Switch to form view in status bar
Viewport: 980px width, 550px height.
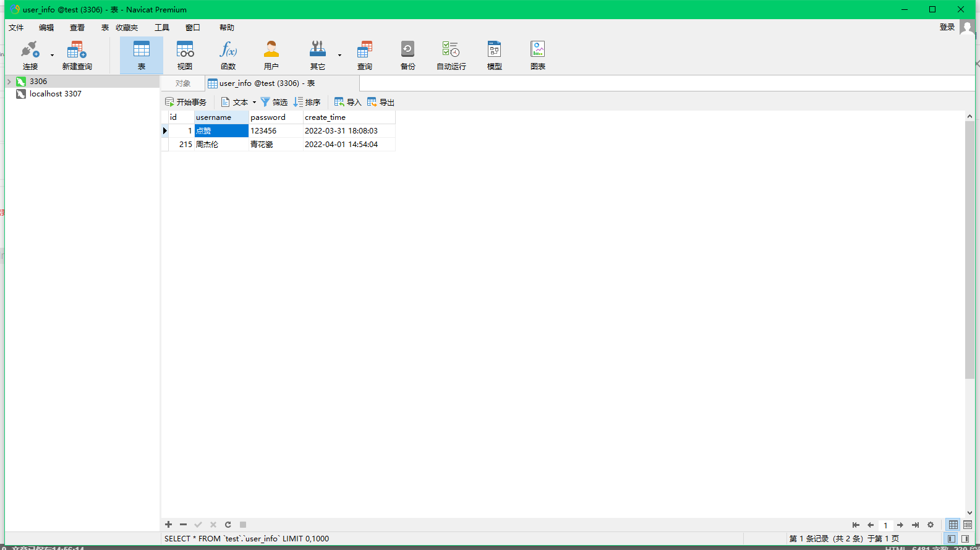pyautogui.click(x=968, y=525)
